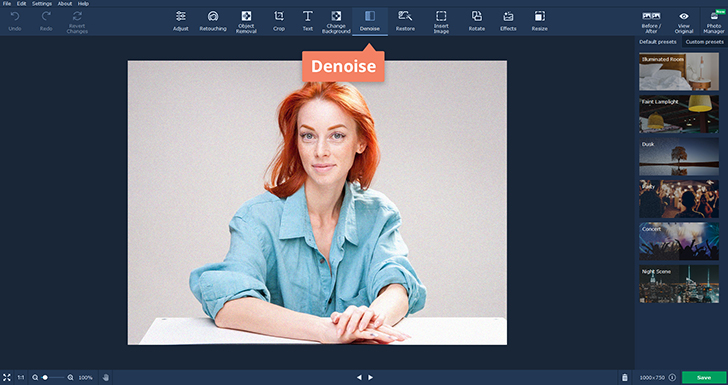Select the Crop tool

click(279, 21)
